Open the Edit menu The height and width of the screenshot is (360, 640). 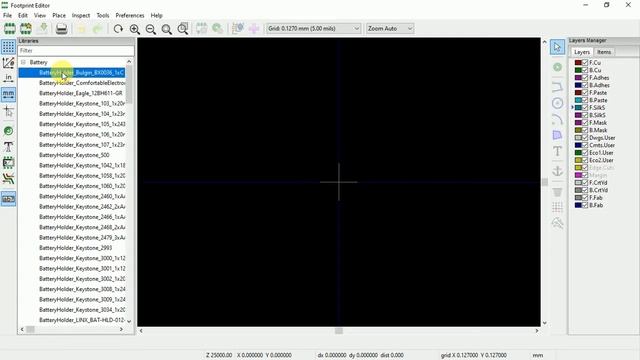coord(23,16)
